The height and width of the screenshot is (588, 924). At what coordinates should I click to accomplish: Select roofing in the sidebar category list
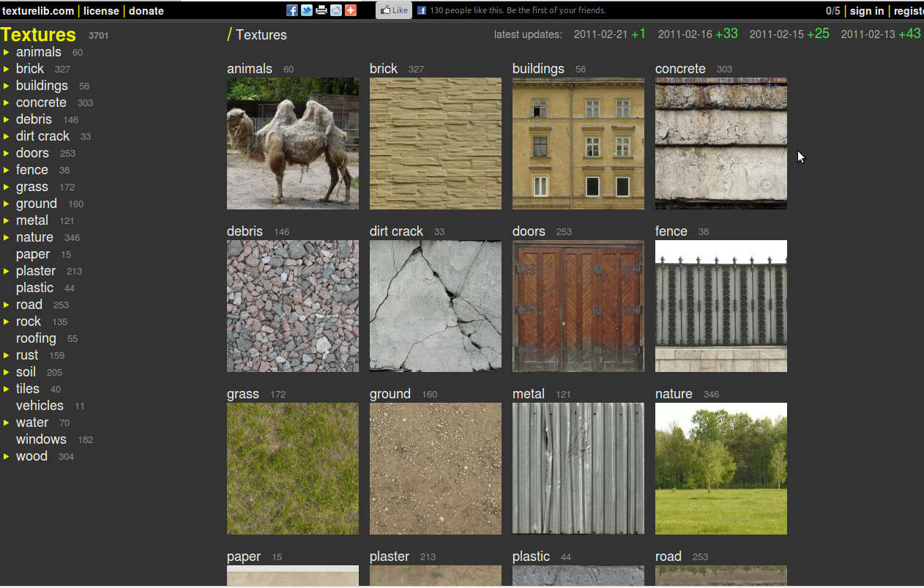coord(36,338)
